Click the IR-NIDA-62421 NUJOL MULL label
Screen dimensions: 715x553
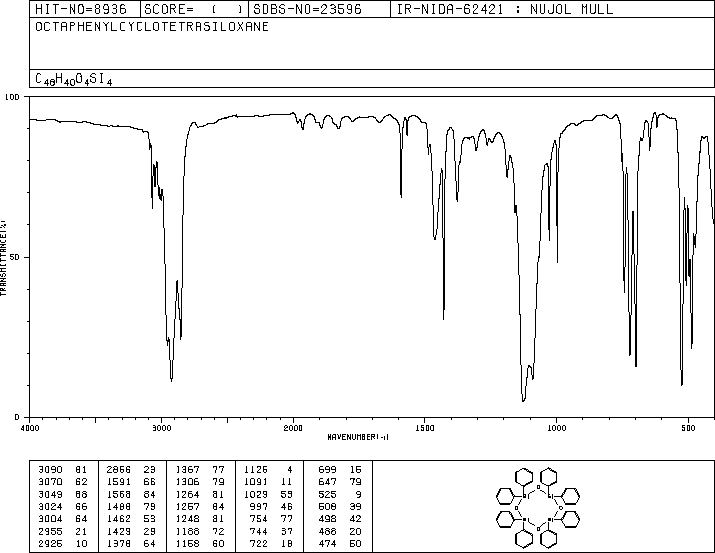click(505, 9)
